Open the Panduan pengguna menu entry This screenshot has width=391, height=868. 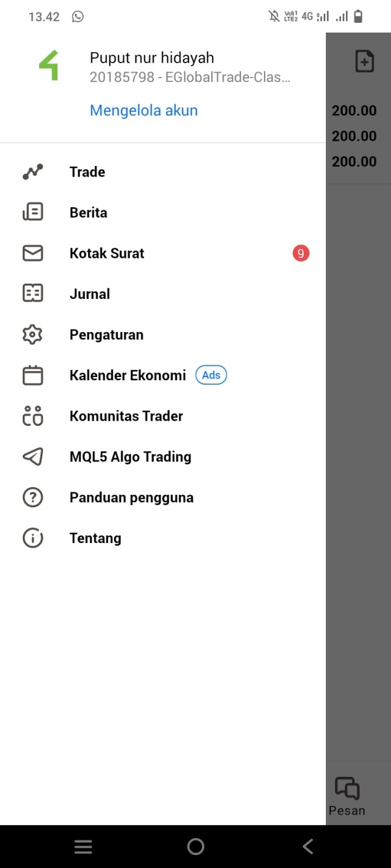click(x=163, y=497)
